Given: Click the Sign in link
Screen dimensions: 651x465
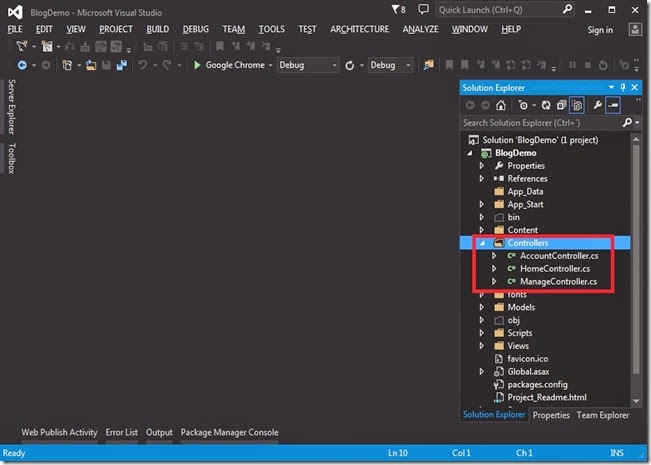Looking at the screenshot, I should [x=600, y=30].
